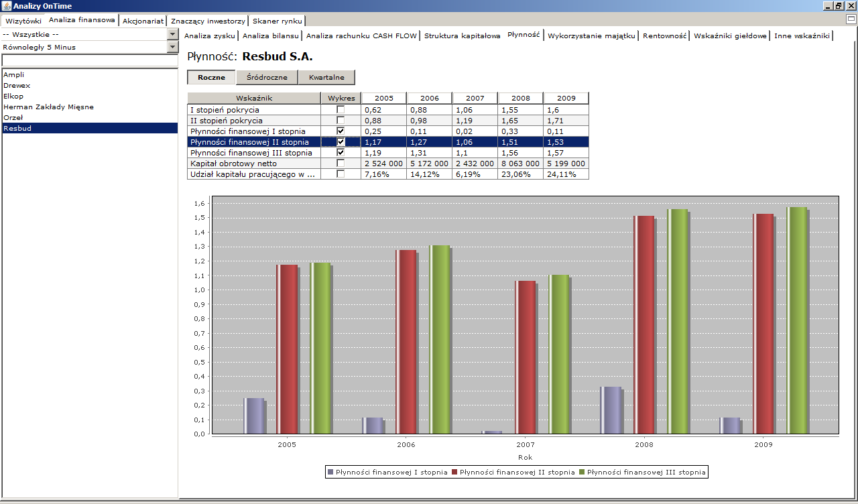Toggle chart checkbox for II stopień pokrycia
This screenshot has height=504, width=858.
pos(341,121)
